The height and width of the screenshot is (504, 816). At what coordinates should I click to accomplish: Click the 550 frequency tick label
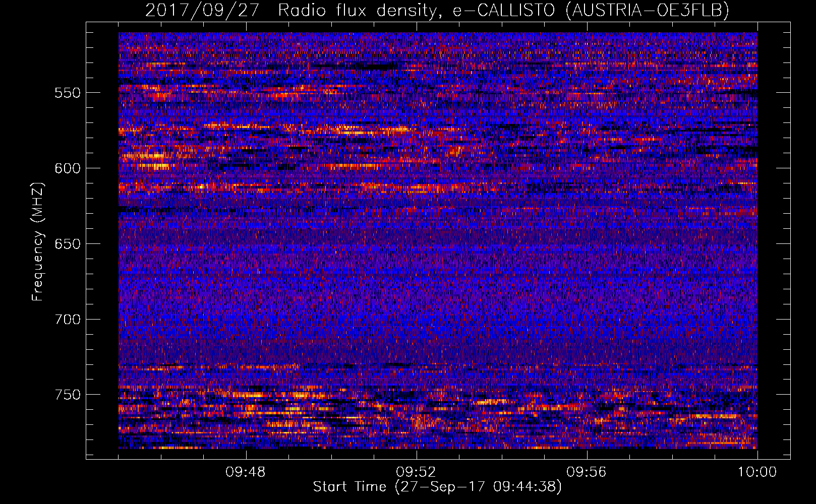(68, 93)
